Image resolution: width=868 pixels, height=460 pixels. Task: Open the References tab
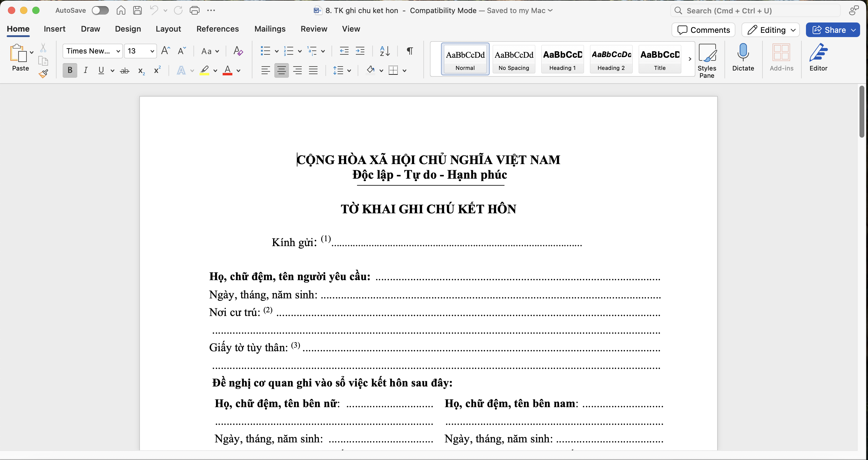217,29
